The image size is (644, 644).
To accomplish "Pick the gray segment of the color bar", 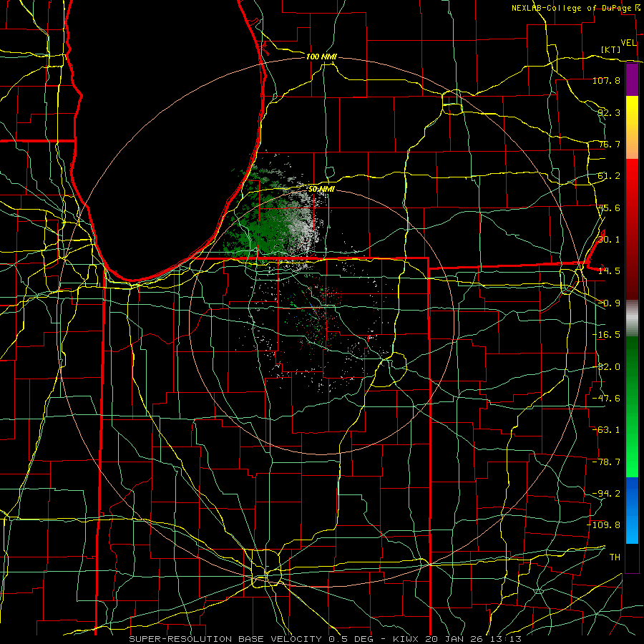I will point(632,318).
